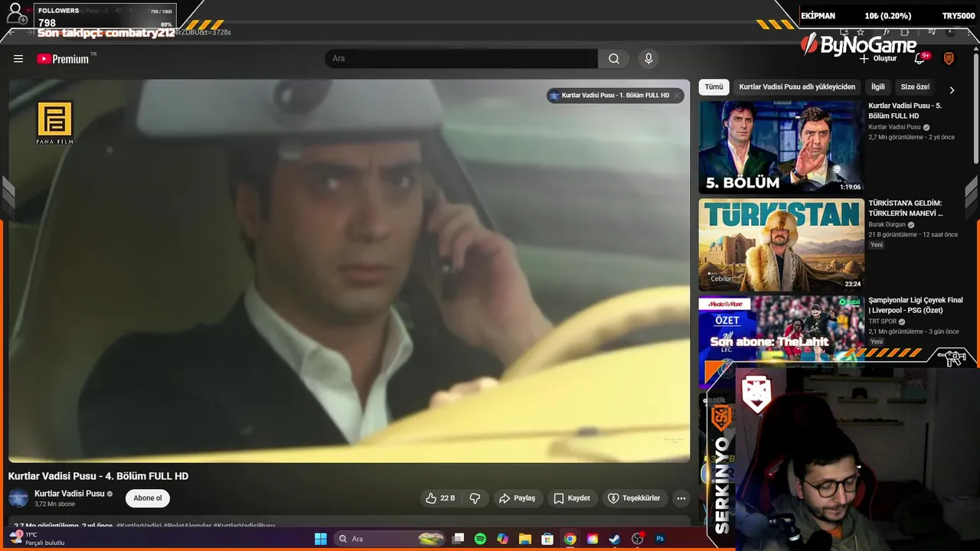Like the video with 22 B likes

[440, 498]
